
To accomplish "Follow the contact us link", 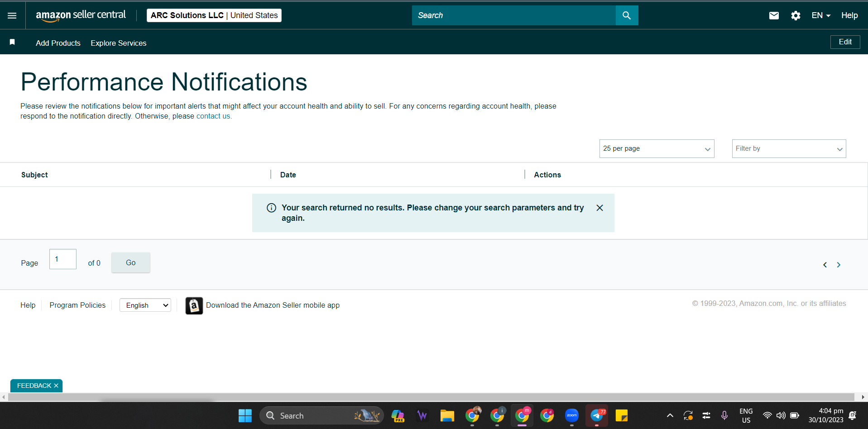I will 213,116.
